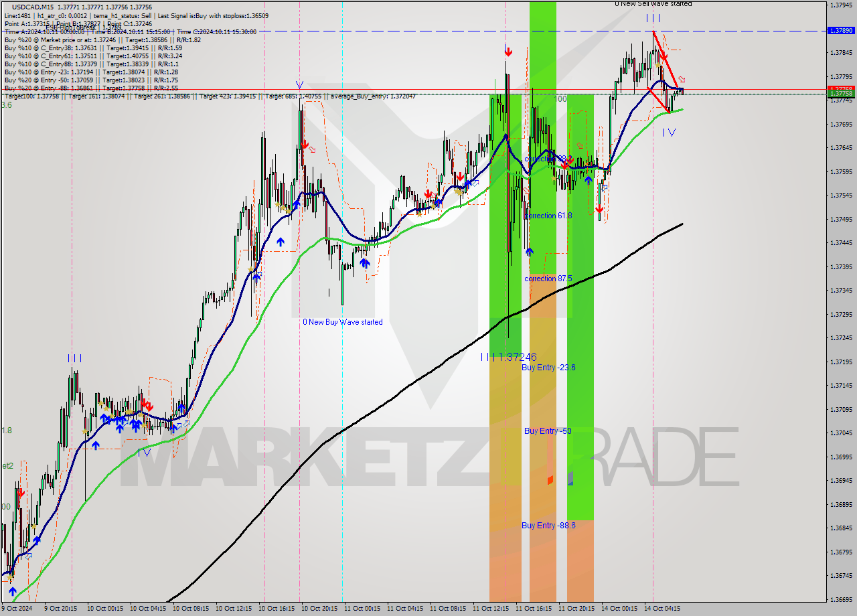Click the '11 Oct 16:15' time axis label
This screenshot has width=857, height=616.
click(534, 609)
